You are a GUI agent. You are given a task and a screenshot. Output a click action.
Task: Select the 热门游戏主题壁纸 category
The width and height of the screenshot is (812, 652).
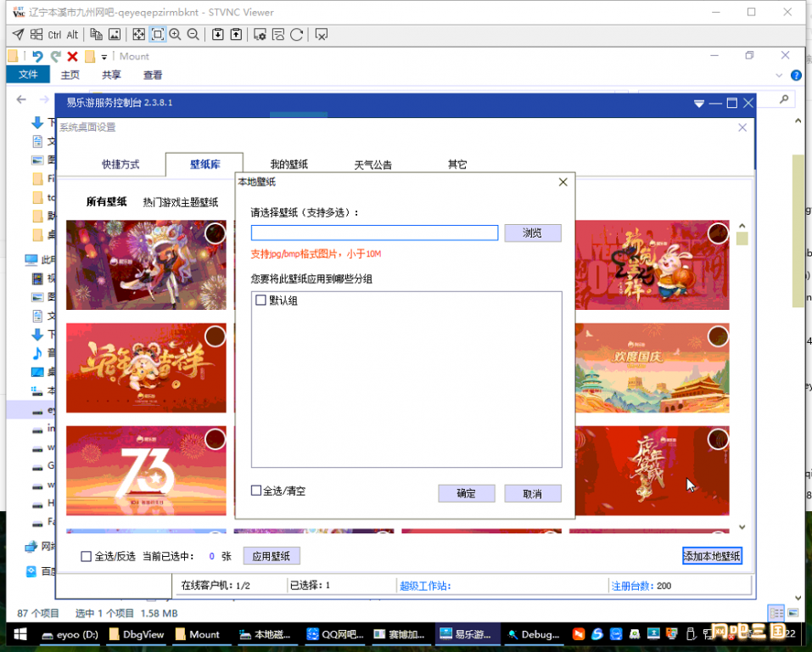180,202
